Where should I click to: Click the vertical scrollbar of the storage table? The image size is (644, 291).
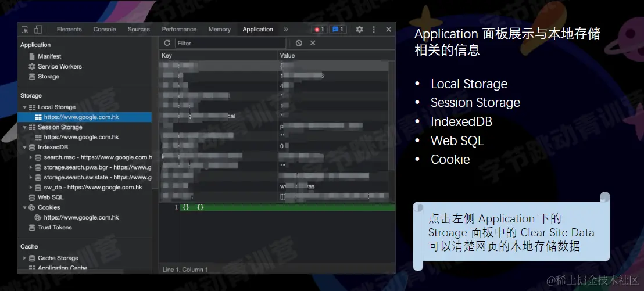point(392,116)
